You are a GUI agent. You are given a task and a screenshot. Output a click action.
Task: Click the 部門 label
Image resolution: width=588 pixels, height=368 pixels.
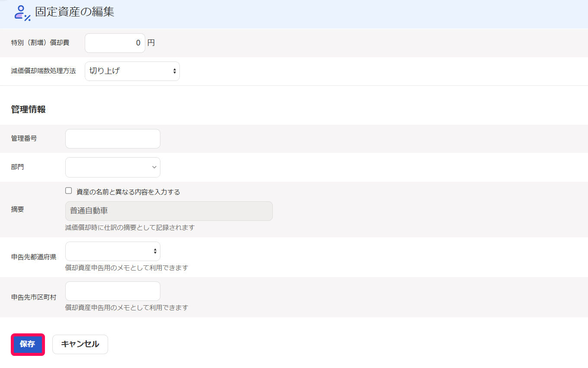18,167
